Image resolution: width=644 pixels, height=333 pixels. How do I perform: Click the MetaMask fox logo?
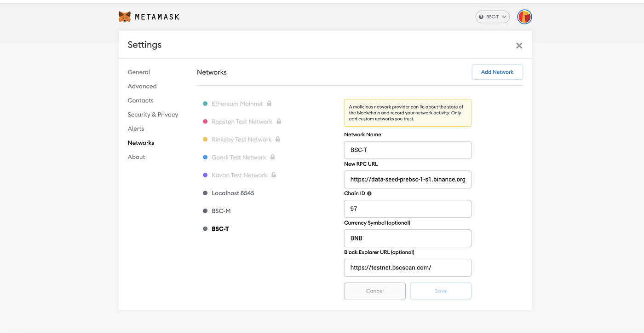125,17
